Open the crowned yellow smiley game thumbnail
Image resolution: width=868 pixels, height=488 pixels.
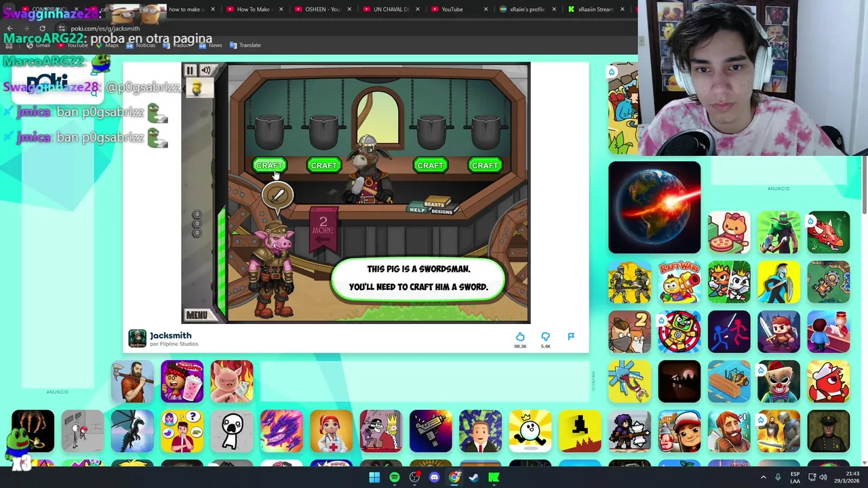530,431
